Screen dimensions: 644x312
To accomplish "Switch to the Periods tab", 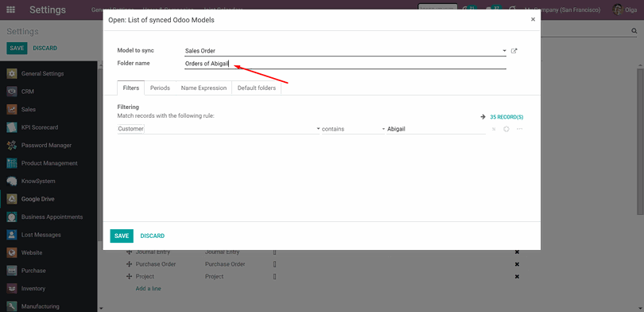I will click(x=160, y=88).
